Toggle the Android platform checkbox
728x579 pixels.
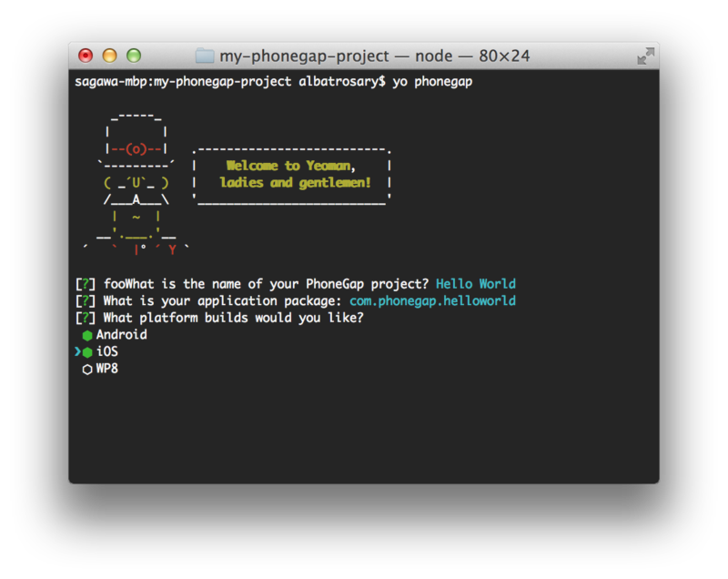point(87,335)
